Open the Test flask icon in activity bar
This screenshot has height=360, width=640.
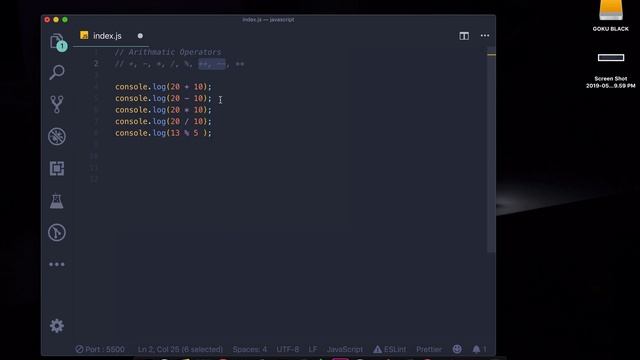click(57, 201)
